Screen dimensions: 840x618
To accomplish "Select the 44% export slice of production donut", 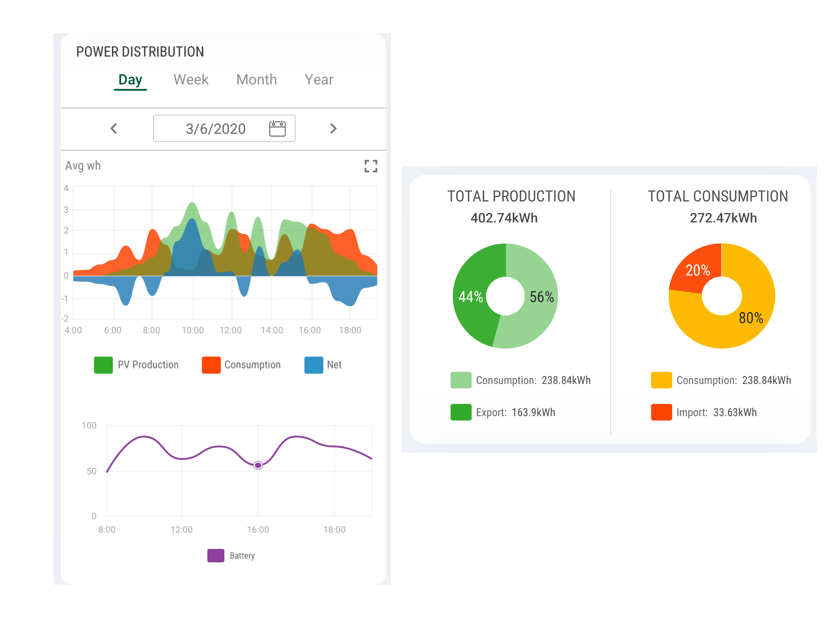I will click(x=470, y=297).
